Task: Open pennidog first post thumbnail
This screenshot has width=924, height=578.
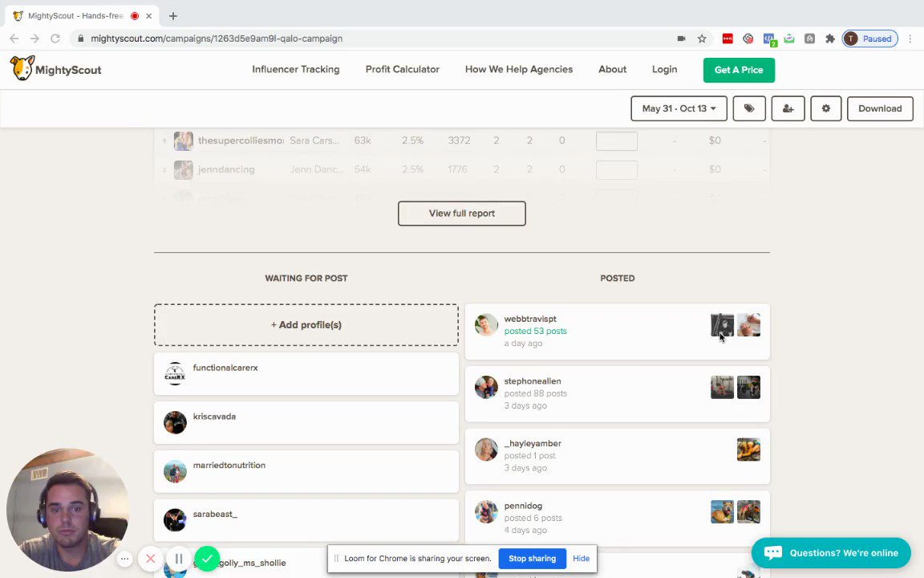Action: pyautogui.click(x=722, y=512)
